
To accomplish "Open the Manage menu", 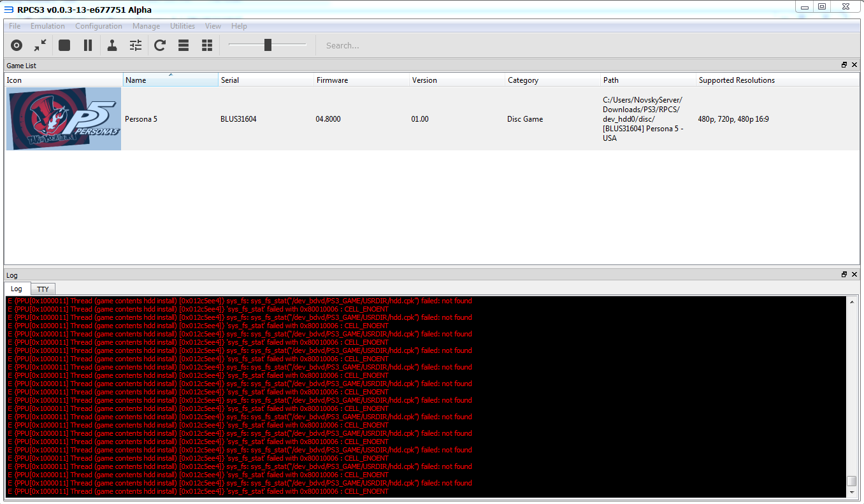I will tap(147, 26).
